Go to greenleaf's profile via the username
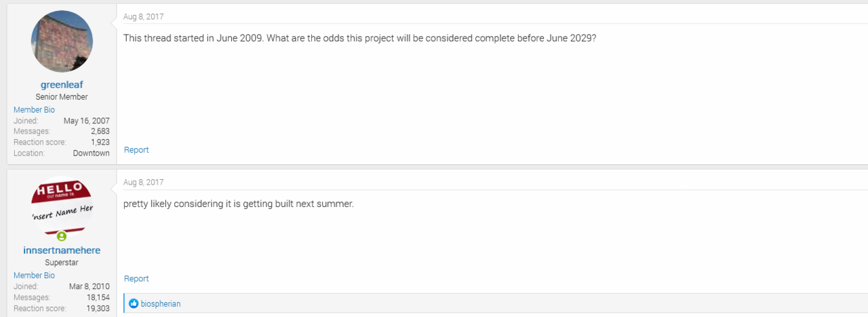Screen dimensions: 868x317 (62, 85)
